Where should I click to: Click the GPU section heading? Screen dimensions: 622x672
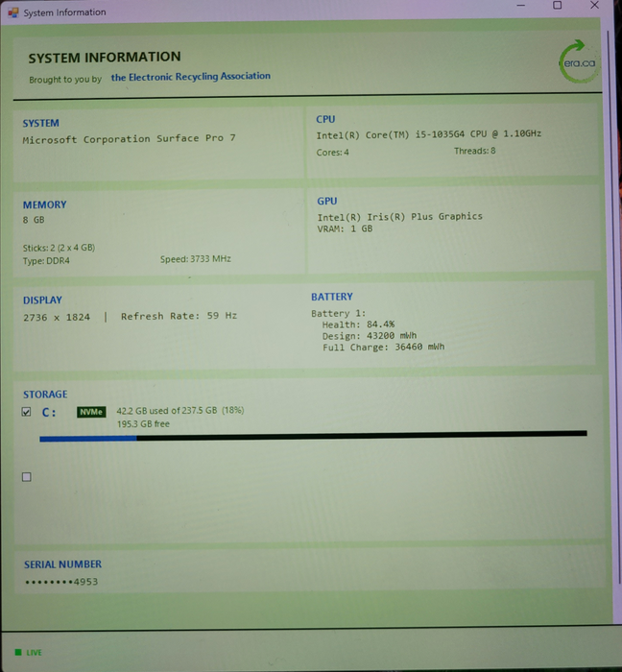327,202
